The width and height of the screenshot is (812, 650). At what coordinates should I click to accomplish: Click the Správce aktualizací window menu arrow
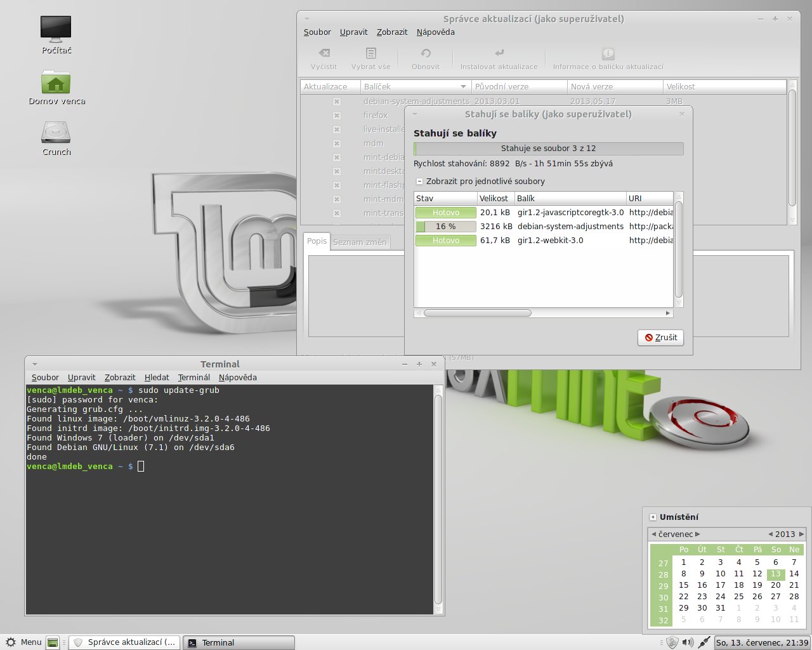point(307,19)
